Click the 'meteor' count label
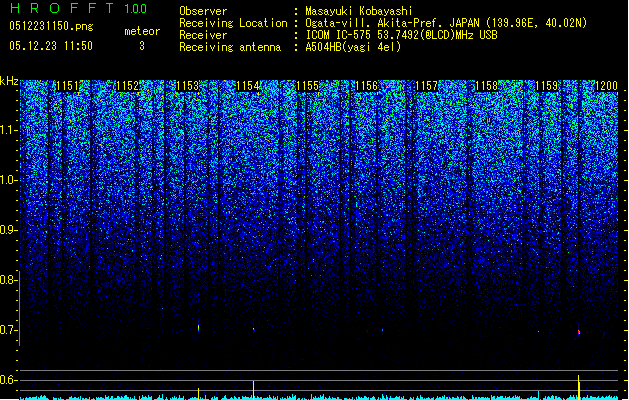The width and height of the screenshot is (629, 400). click(142, 31)
